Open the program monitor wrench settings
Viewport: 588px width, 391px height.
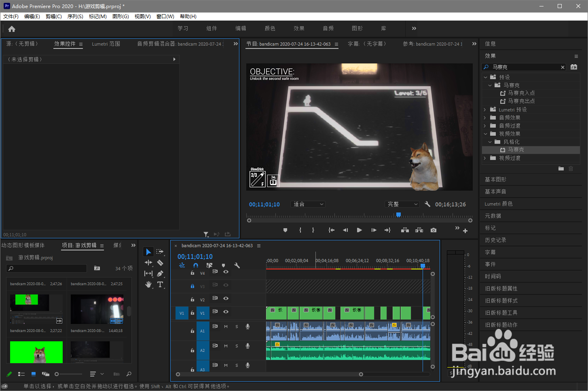pyautogui.click(x=427, y=204)
